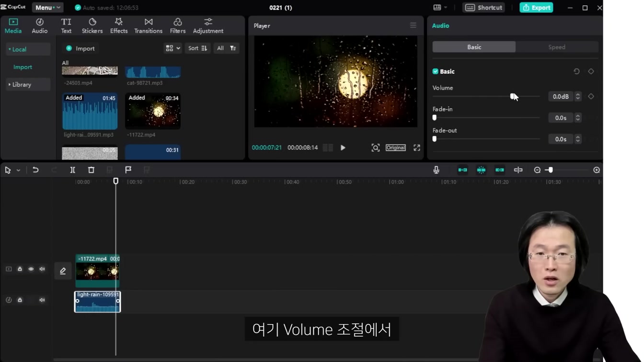Click the Shortcut button
The image size is (644, 362).
tap(483, 8)
